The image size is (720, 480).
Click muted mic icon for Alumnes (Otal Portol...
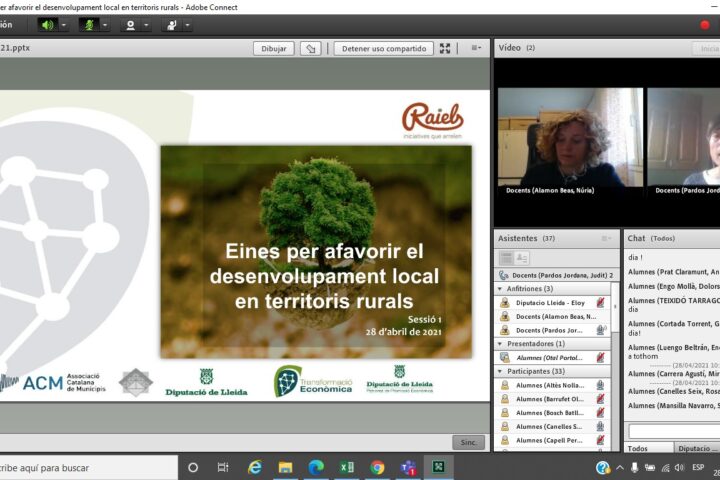(600, 357)
